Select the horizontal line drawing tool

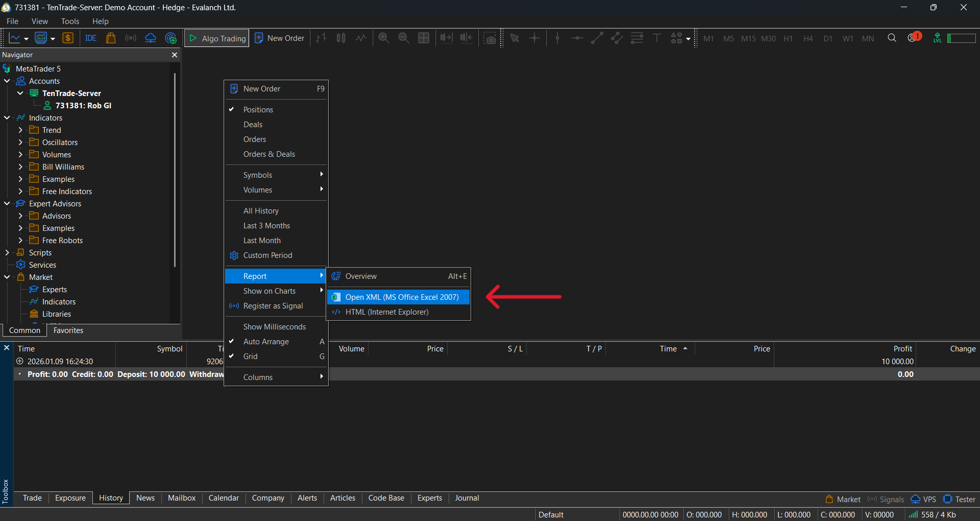tap(577, 38)
